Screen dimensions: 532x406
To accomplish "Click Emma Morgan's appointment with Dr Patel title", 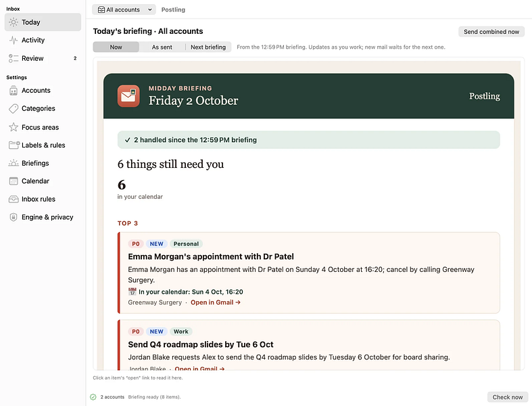I will 211,256.
